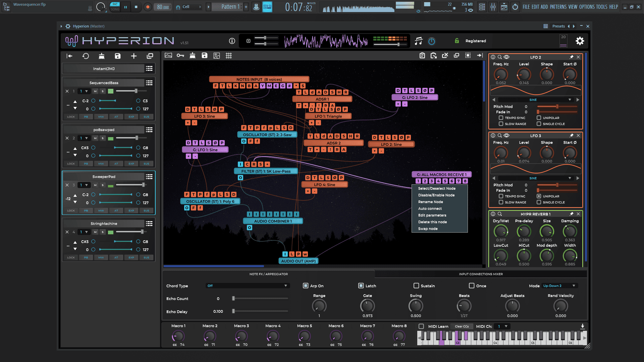Open LFO 2 SINE shape dropdown

(535, 100)
